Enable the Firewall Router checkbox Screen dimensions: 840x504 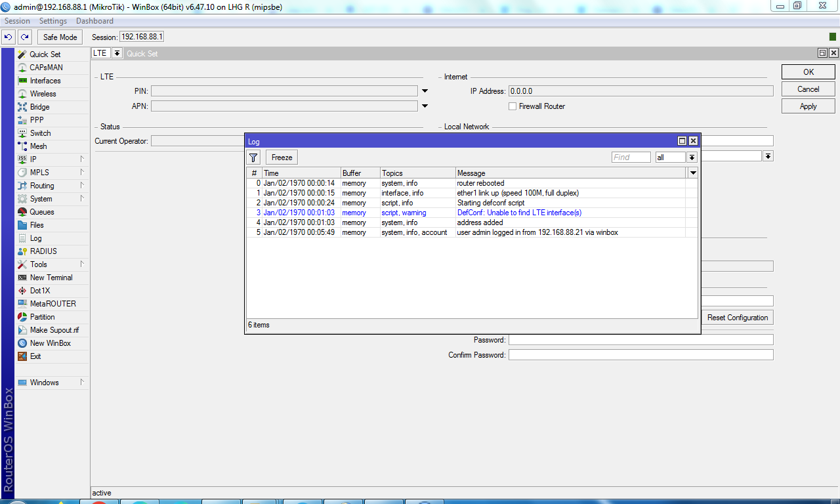point(513,106)
